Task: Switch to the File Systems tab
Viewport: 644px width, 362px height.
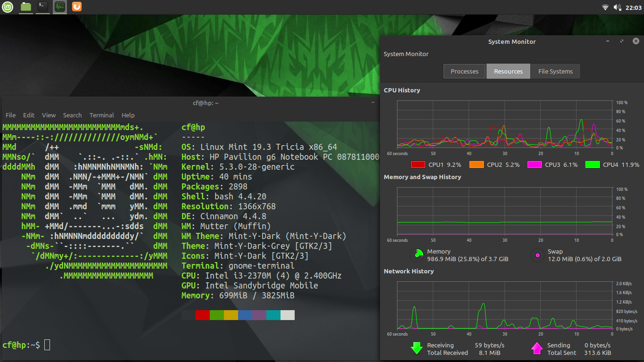Action: 555,71
